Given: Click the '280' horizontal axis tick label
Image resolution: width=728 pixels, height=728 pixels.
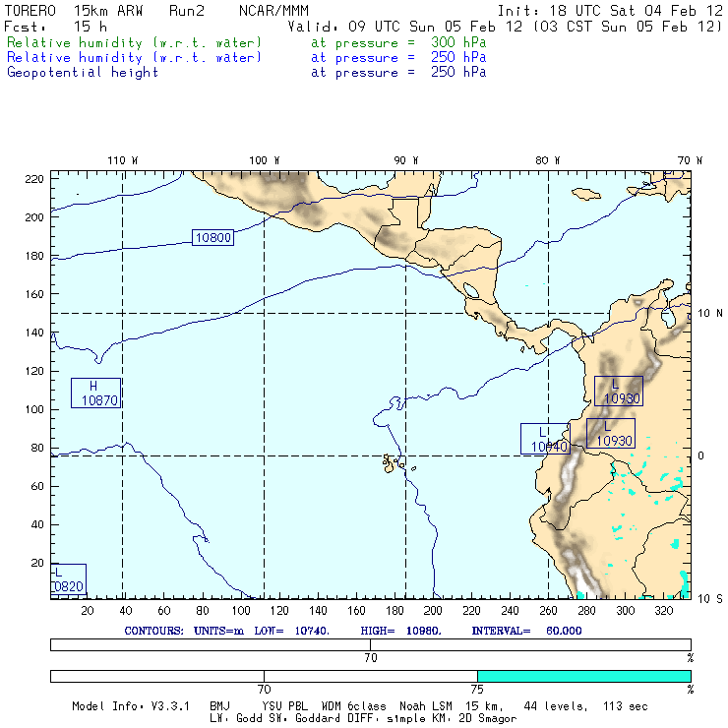Looking at the screenshot, I should click(587, 611).
